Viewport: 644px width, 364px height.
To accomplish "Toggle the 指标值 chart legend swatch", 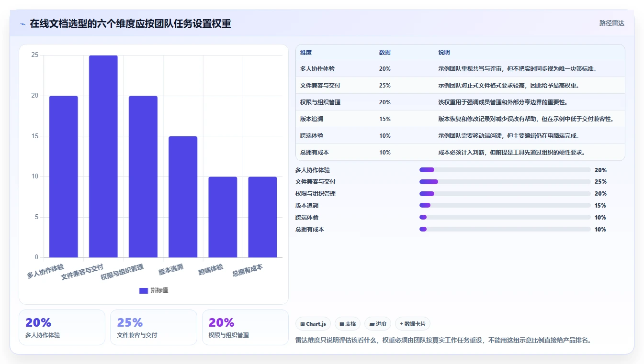I will (x=143, y=290).
